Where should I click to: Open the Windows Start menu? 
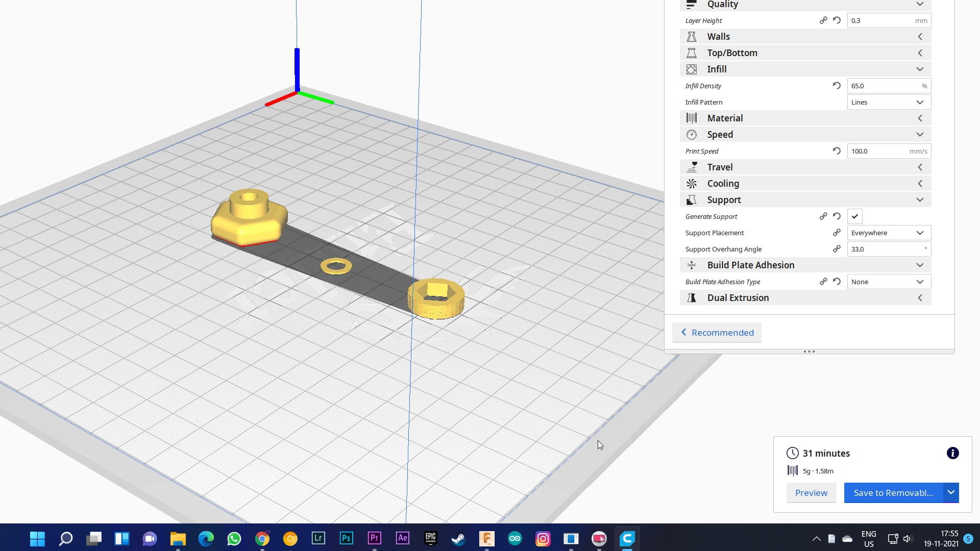[37, 539]
